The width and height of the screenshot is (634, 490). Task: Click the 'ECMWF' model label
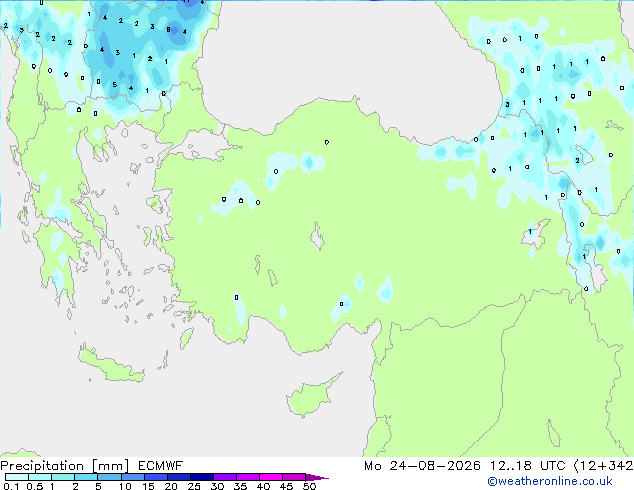(x=161, y=466)
